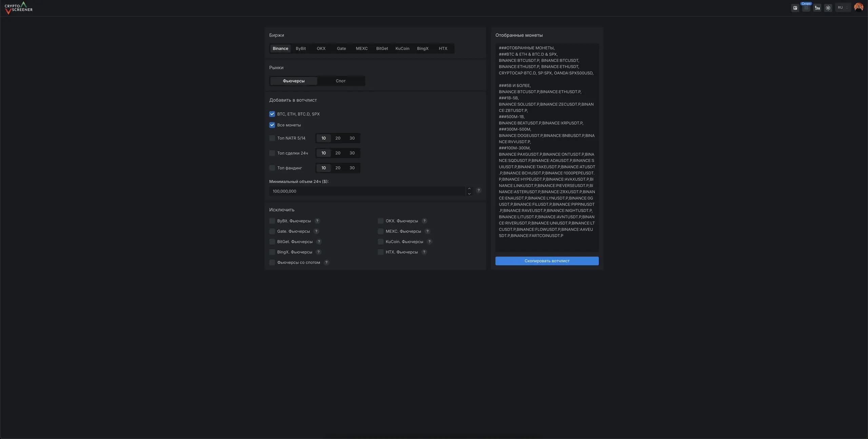Choose 20 for Топ фандинг

tap(338, 168)
